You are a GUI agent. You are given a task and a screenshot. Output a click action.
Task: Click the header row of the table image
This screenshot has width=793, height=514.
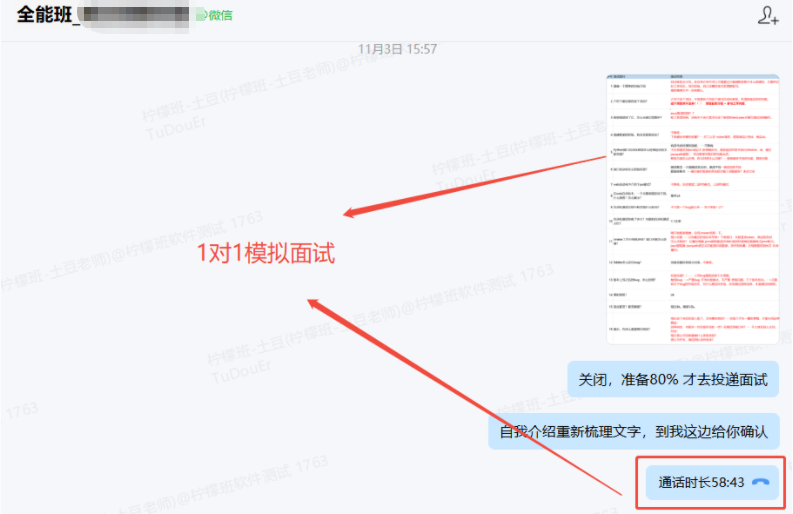692,77
